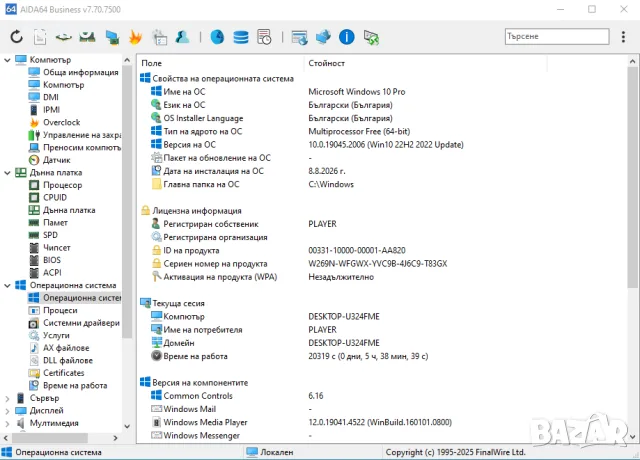Image resolution: width=640 pixels, height=460 pixels.
Task: Click the Регистриран собственик row
Action: 382,224
